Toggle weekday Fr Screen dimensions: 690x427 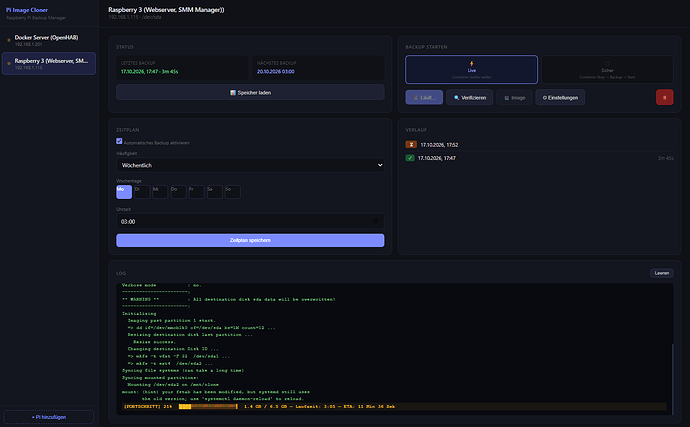point(196,191)
